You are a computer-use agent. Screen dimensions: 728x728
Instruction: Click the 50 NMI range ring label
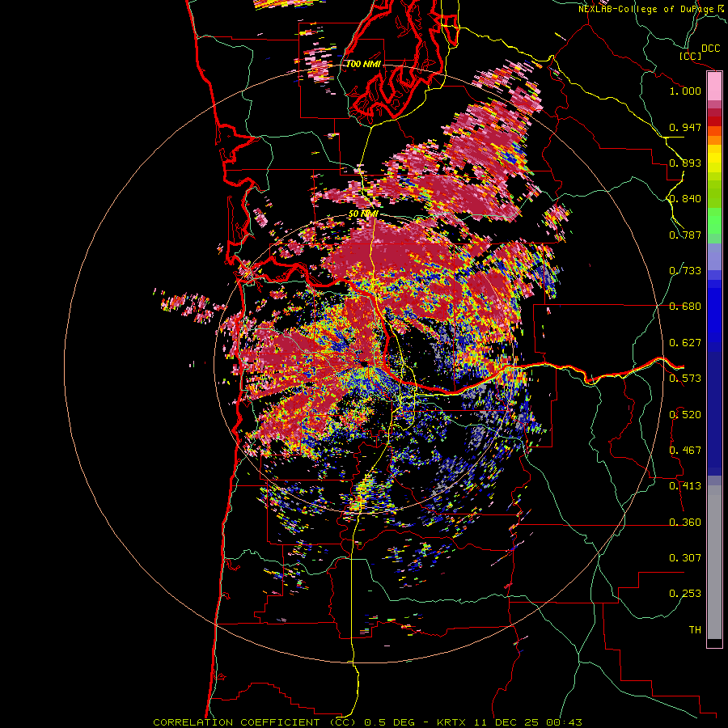point(363,214)
